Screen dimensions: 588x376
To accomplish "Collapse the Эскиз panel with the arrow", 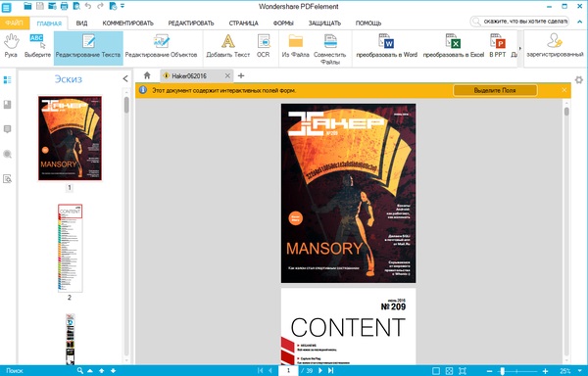I will [125, 78].
